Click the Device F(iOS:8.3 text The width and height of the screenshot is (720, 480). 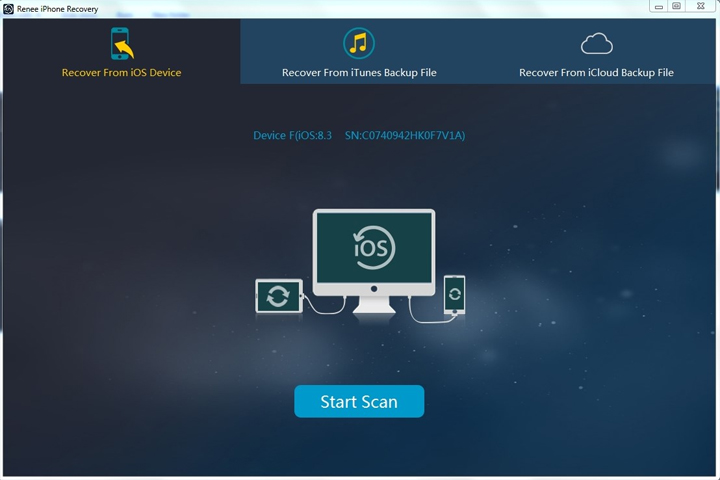click(x=292, y=136)
